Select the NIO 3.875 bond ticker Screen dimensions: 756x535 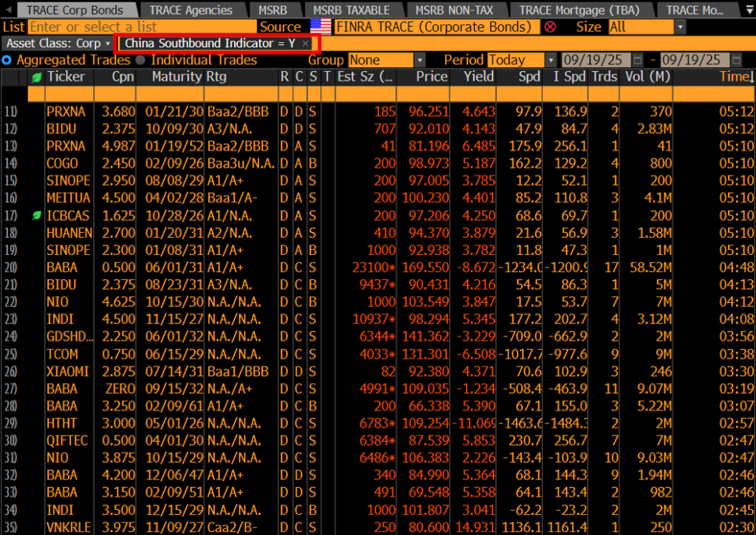[58, 458]
